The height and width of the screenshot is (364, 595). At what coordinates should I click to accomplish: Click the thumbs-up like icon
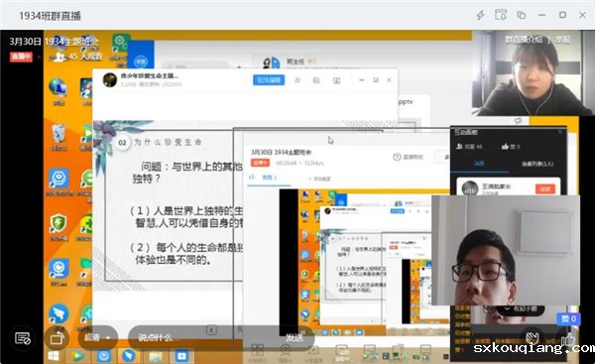point(568,339)
